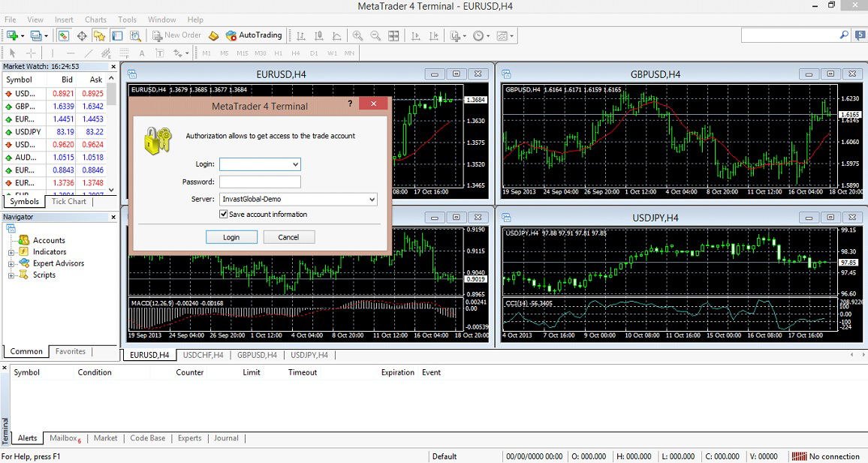
Task: Select the M15 timeframe button
Action: click(x=243, y=53)
